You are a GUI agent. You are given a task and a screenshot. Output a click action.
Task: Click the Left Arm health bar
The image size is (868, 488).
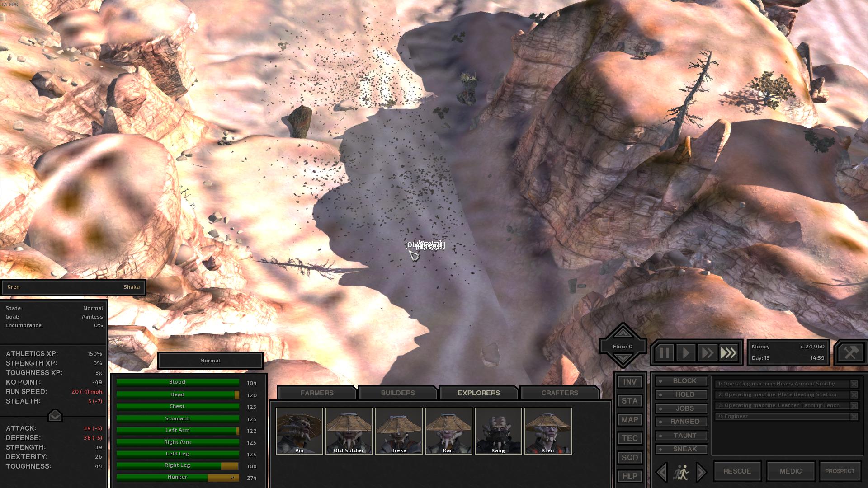click(x=178, y=431)
